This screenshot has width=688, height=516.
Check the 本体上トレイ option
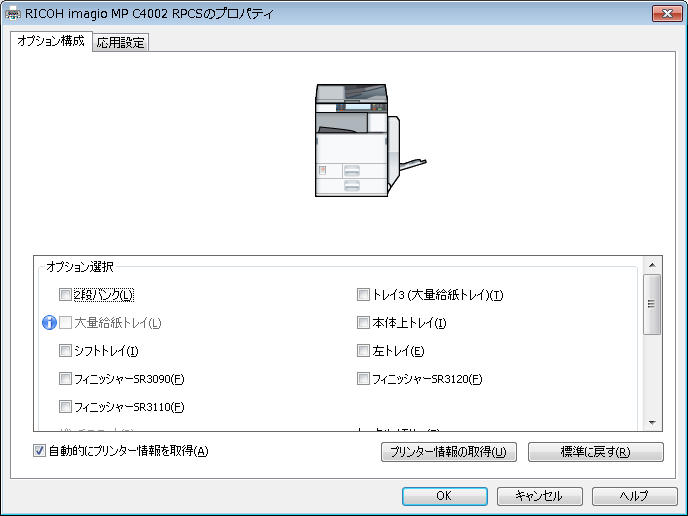click(x=364, y=323)
